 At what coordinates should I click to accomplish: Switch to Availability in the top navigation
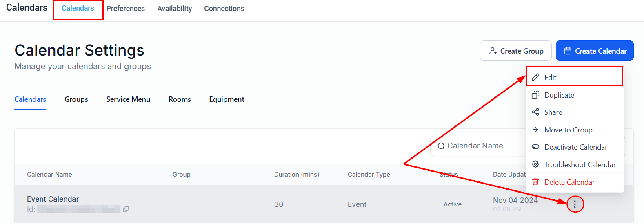coord(175,9)
